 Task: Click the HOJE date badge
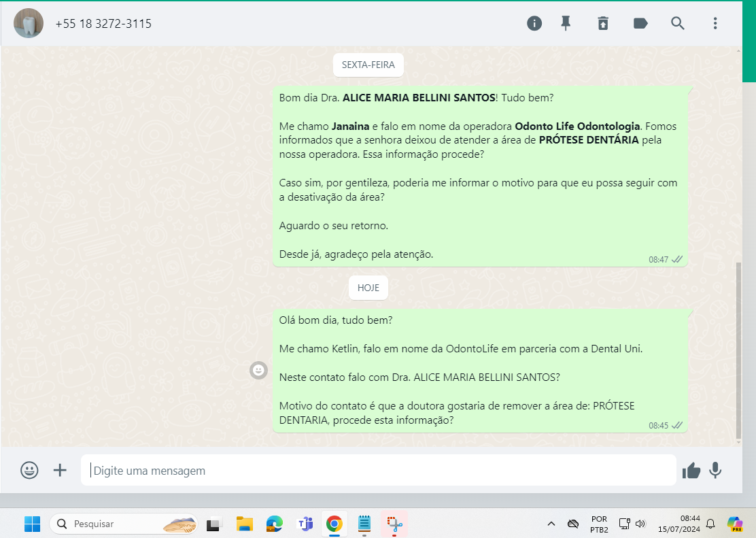(x=368, y=288)
